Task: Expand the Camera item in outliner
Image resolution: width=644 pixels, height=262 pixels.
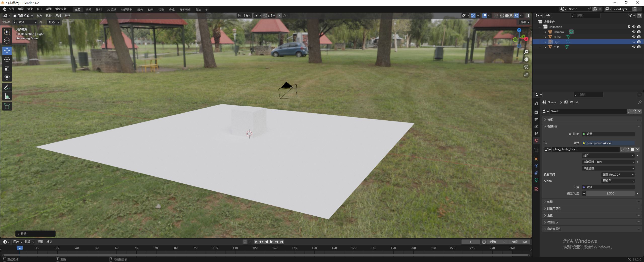Action: (545, 32)
